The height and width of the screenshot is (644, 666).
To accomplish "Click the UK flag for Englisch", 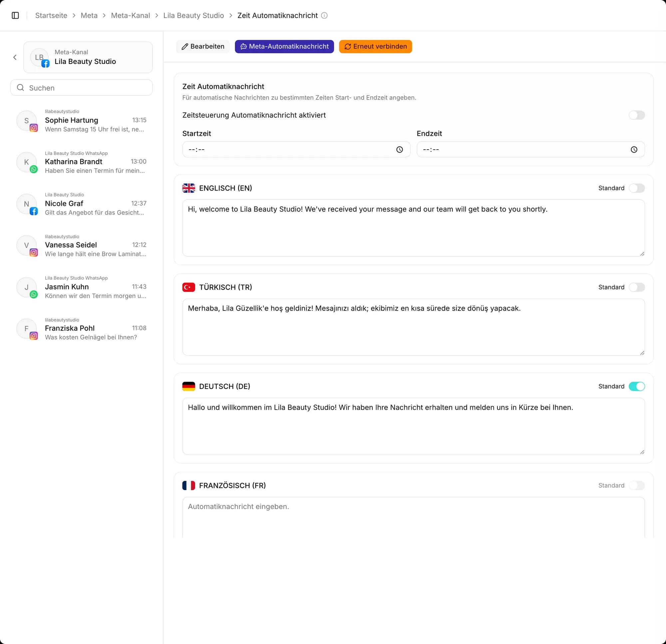I will pos(188,188).
